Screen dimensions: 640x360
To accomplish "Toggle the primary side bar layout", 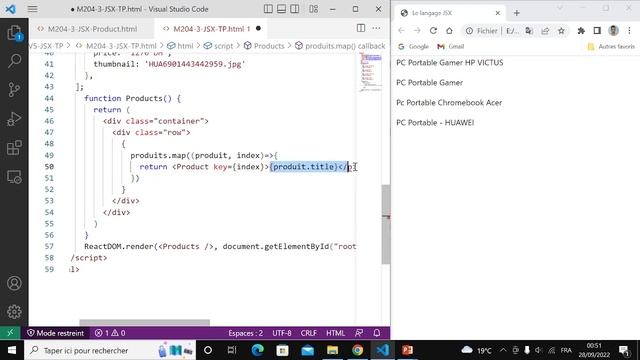I will (x=268, y=9).
